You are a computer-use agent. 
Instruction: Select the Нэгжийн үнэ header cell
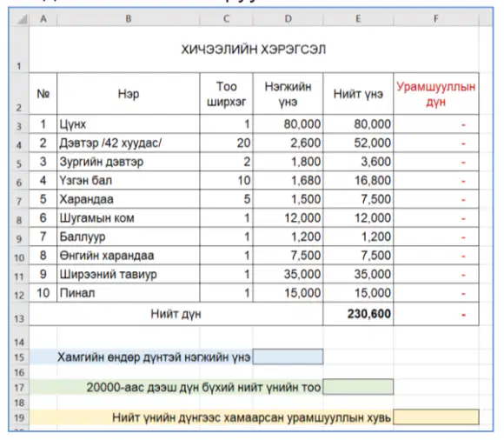coord(288,94)
